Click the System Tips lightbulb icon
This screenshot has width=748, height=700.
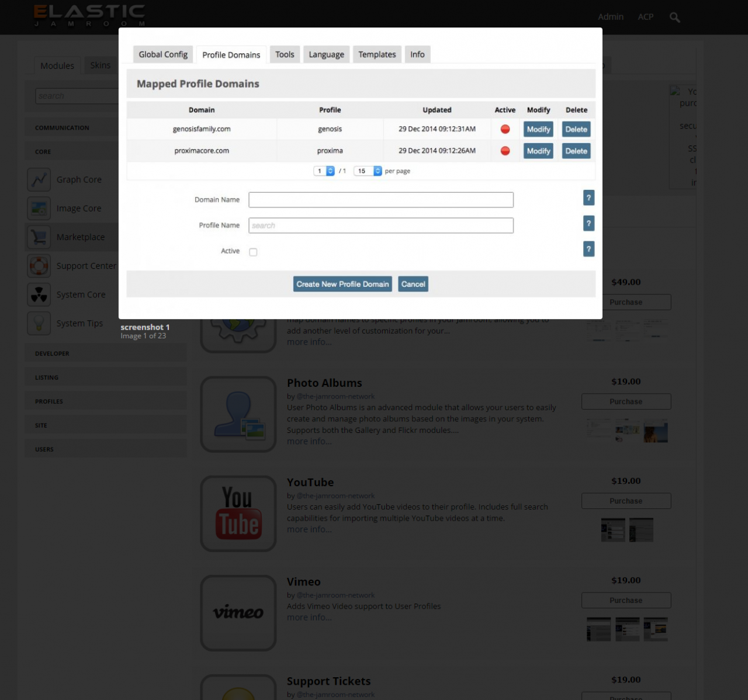(x=39, y=323)
